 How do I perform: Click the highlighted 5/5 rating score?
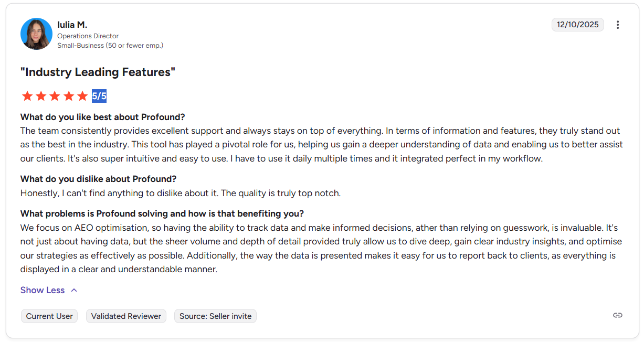99,95
